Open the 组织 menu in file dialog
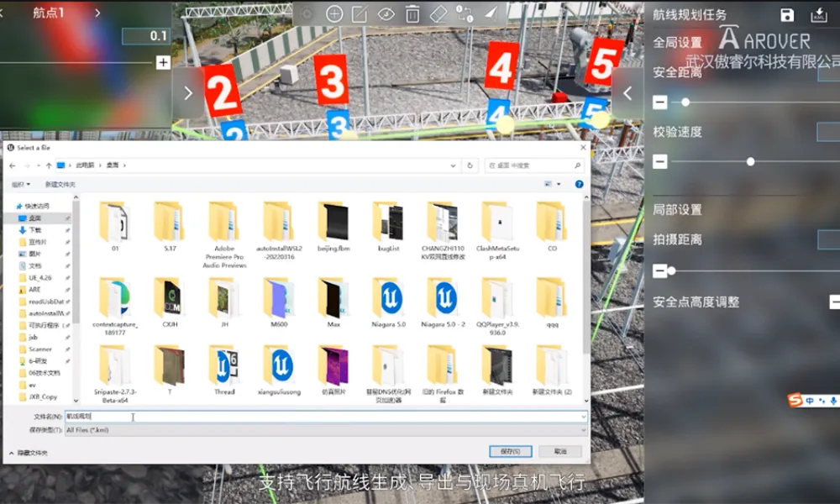 pos(21,184)
